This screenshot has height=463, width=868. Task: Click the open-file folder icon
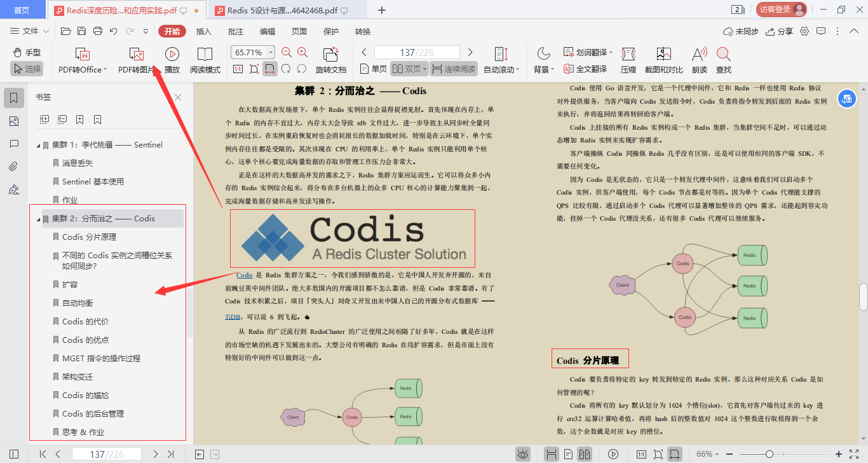[65, 31]
